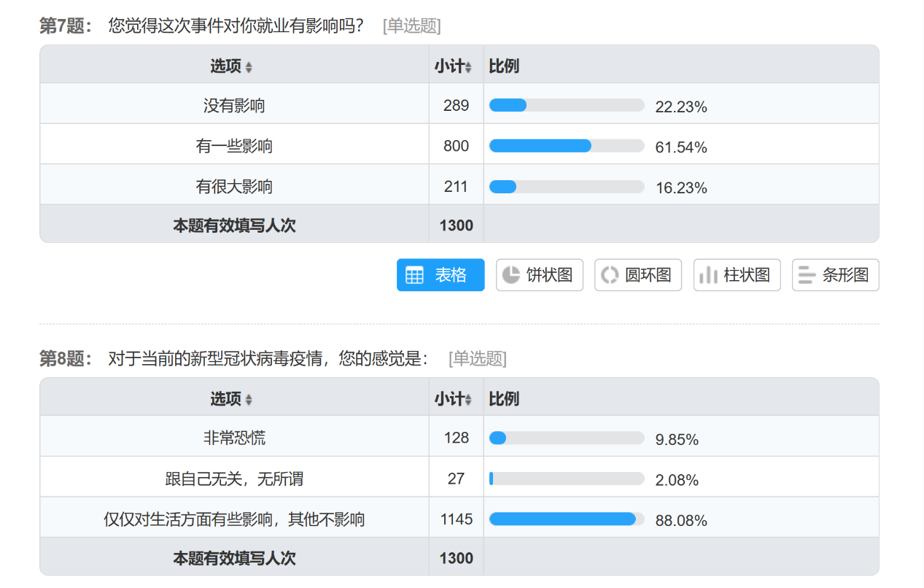The height and width of the screenshot is (588, 924).
Task: Sort question 8 by 小计 column arrow
Action: click(x=469, y=400)
